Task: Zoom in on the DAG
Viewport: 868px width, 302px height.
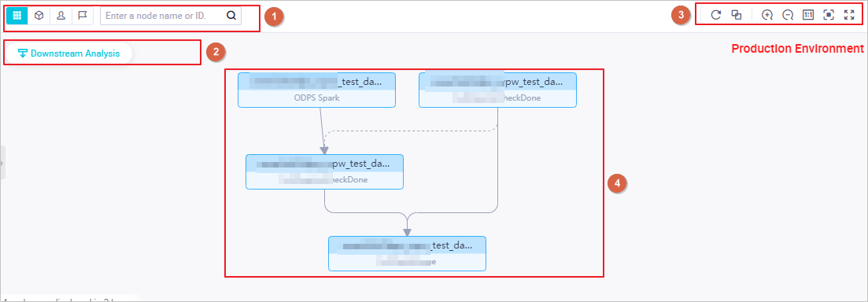Action: pos(767,16)
